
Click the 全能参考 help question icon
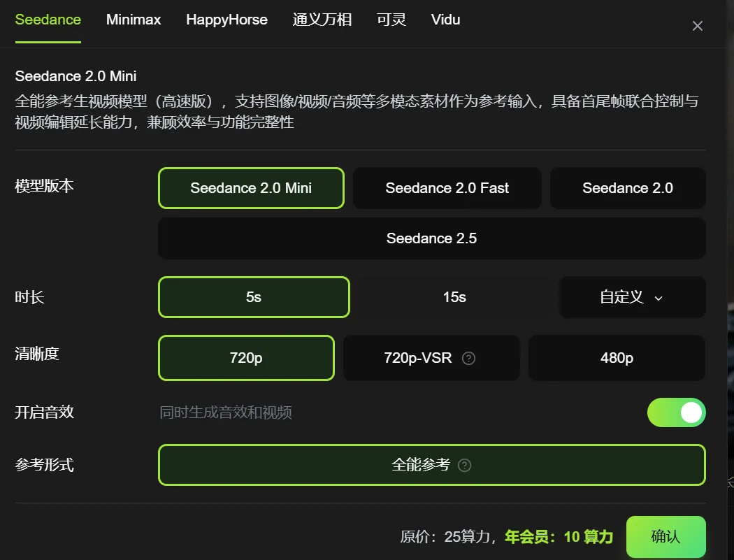(x=464, y=466)
